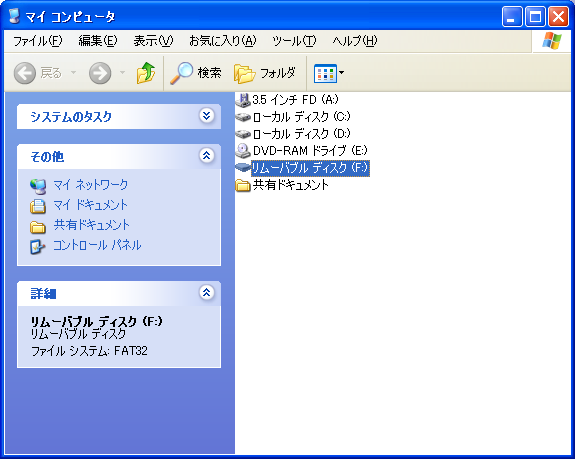Image resolution: width=575 pixels, height=459 pixels.
Task: Open the Back button history dropdown arrow
Action: click(x=73, y=73)
